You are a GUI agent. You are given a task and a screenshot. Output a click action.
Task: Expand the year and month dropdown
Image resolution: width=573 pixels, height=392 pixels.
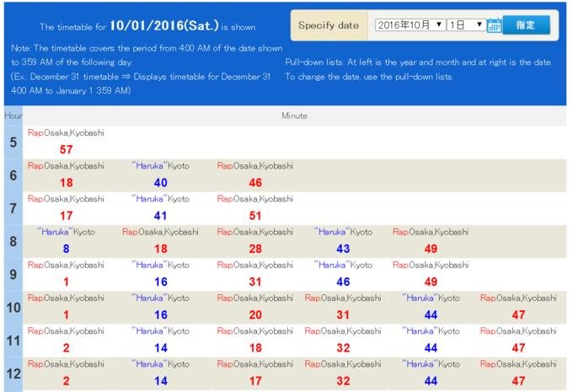click(409, 25)
